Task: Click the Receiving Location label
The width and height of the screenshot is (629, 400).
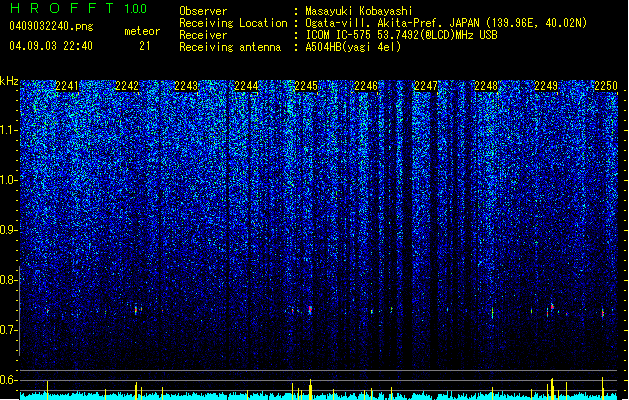Action: point(233,23)
